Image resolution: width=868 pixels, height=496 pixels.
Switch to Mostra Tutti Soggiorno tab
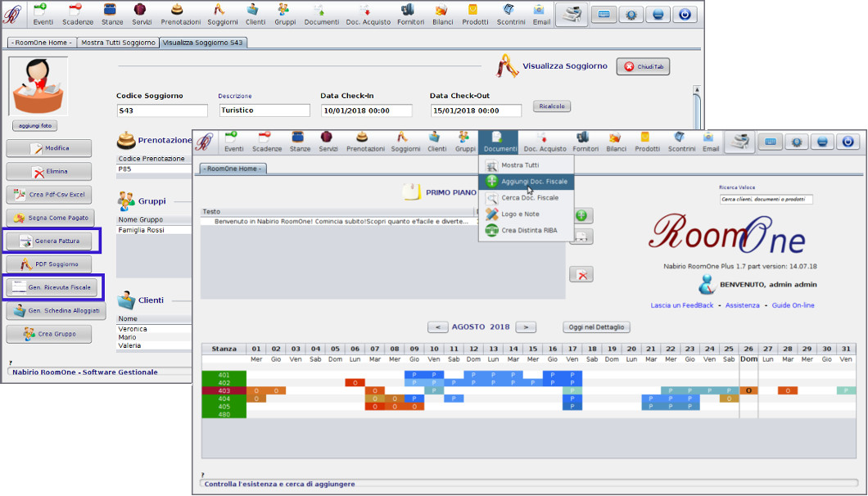point(118,43)
